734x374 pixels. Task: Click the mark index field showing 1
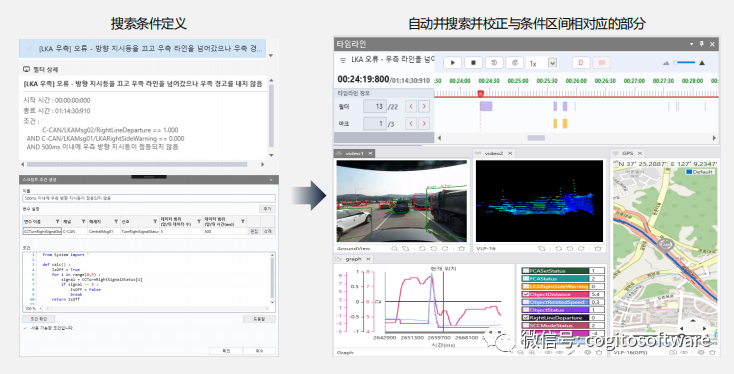pos(374,124)
